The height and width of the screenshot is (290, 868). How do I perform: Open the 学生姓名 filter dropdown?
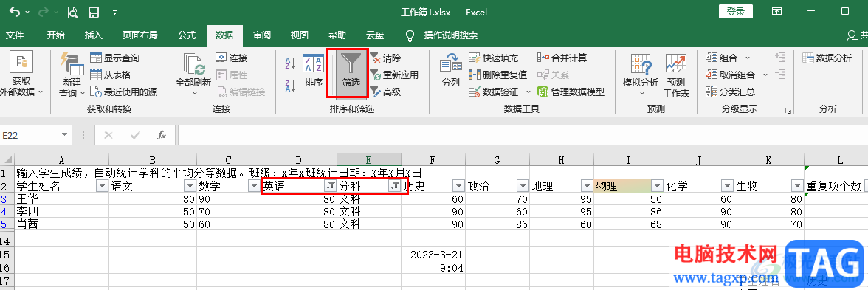click(x=102, y=187)
